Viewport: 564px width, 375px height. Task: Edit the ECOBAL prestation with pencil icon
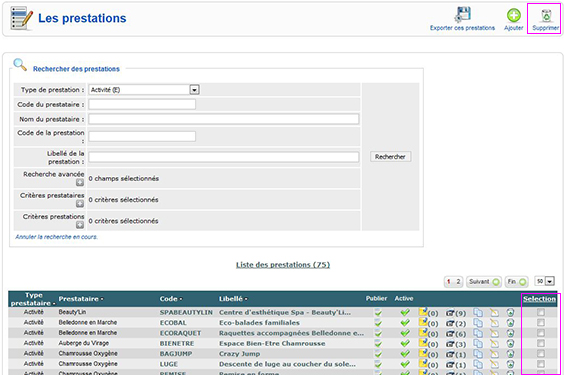495,323
